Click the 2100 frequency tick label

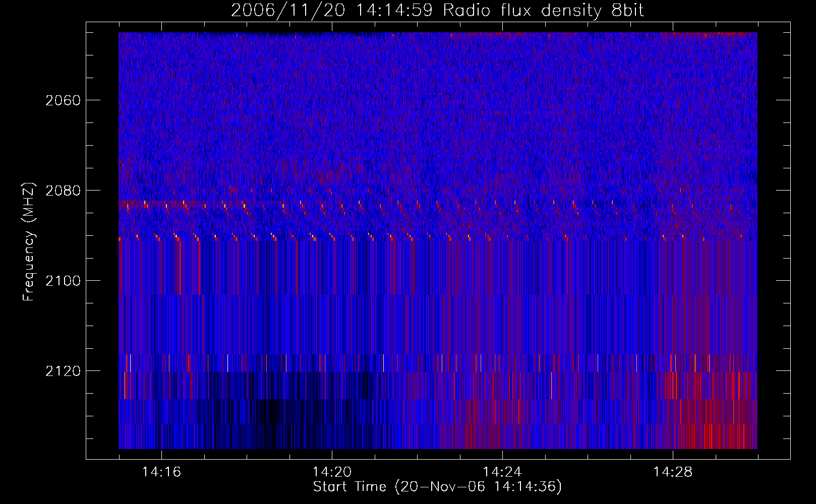coord(63,281)
